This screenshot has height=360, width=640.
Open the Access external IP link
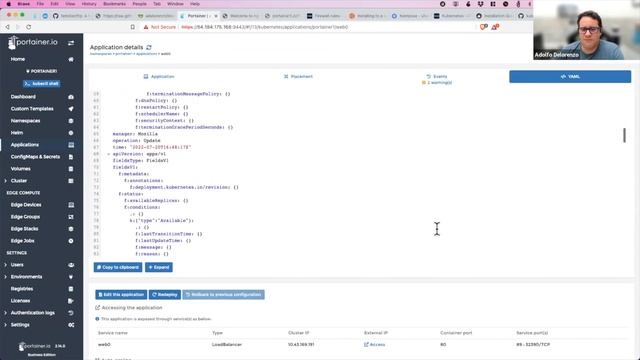pyautogui.click(x=375, y=345)
